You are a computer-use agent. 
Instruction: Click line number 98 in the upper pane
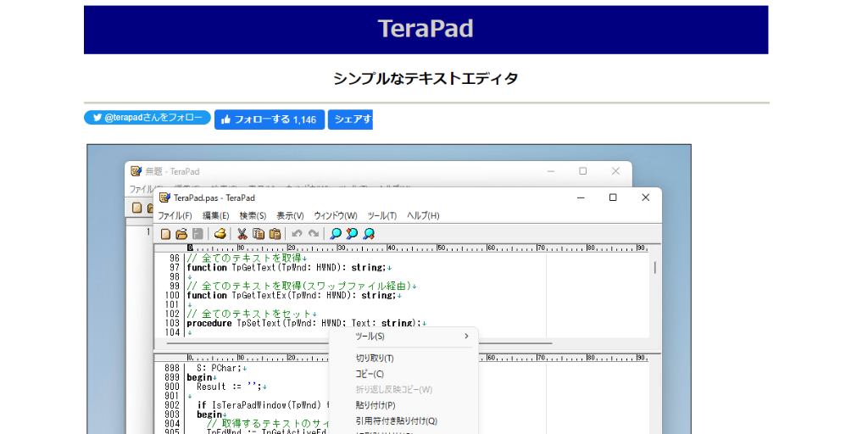(174, 277)
